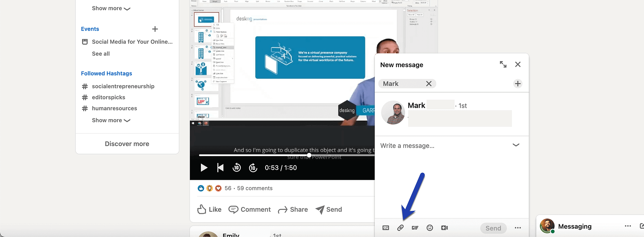Expand Show more under hashtags

[x=111, y=120]
